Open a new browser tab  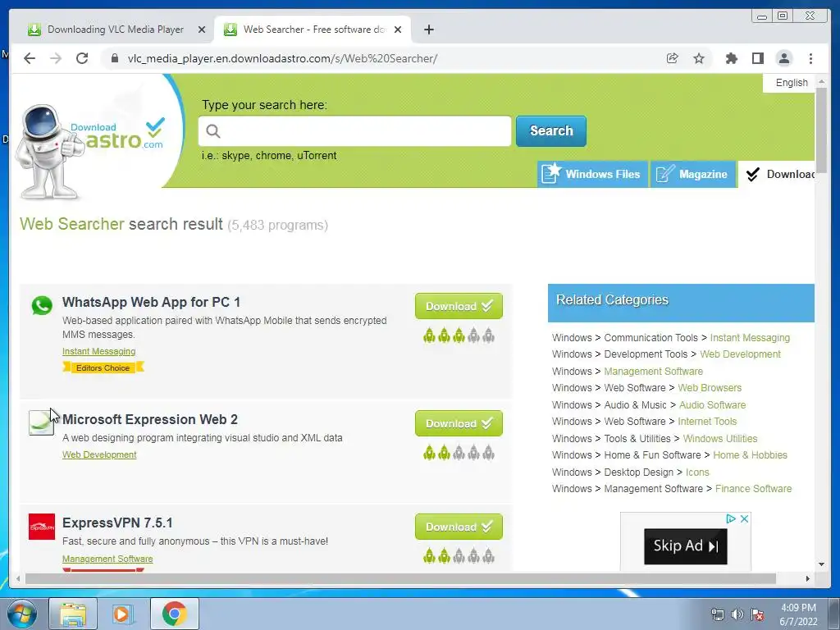point(428,30)
